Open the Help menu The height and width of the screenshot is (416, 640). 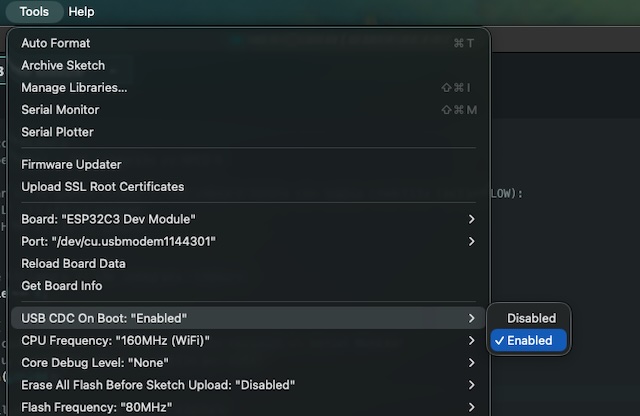click(81, 12)
